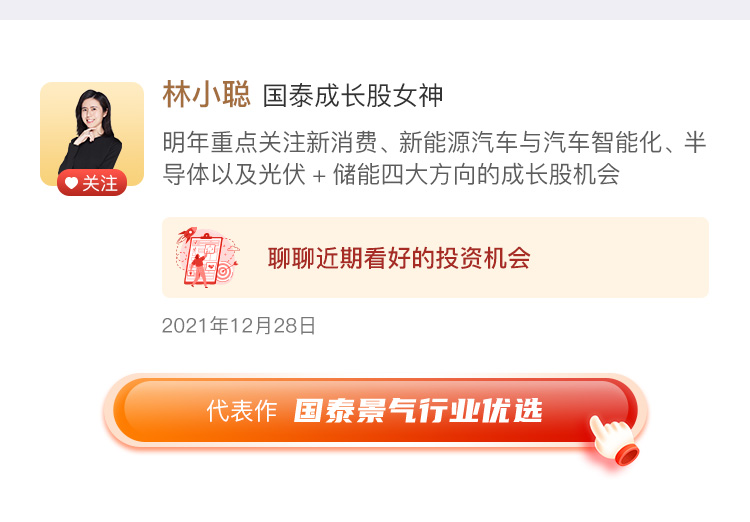Click the bullseye target icon in the illustration
The image size is (750, 522).
(224, 271)
